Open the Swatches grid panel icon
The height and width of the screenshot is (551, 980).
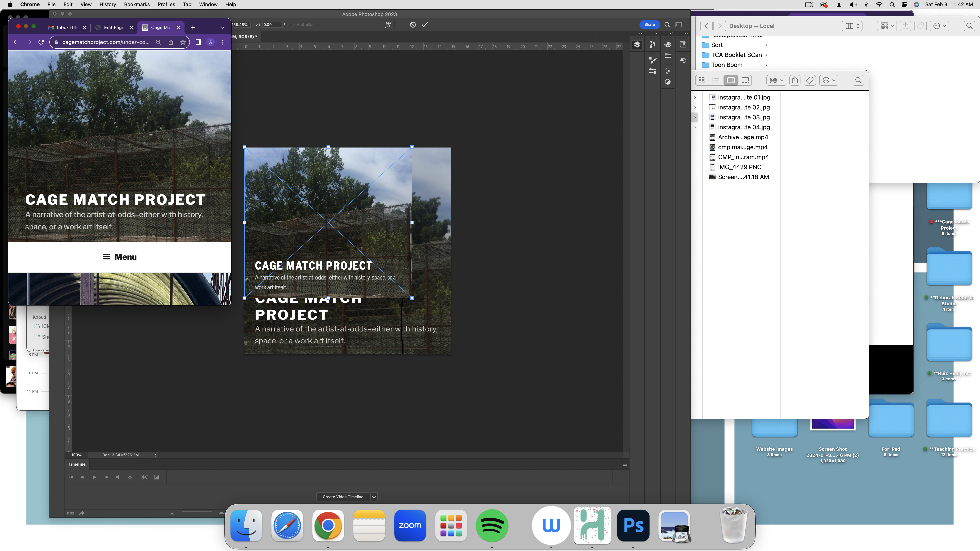tap(668, 55)
